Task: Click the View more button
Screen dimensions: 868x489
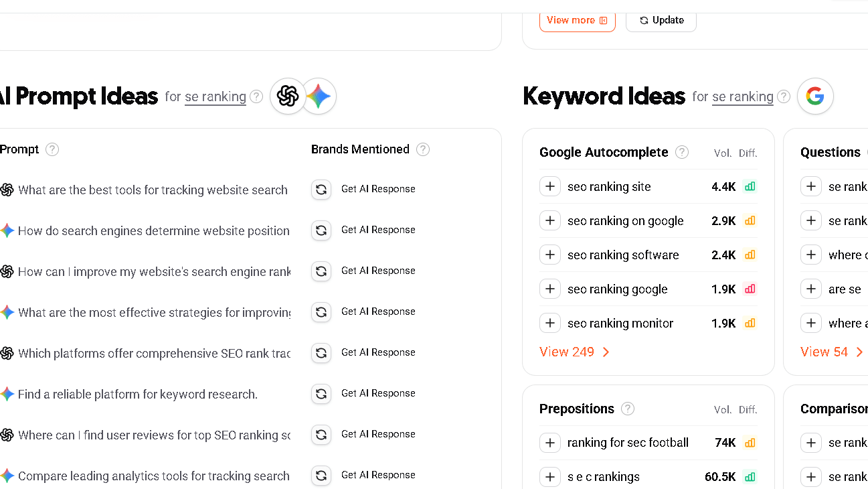Action: 577,20
